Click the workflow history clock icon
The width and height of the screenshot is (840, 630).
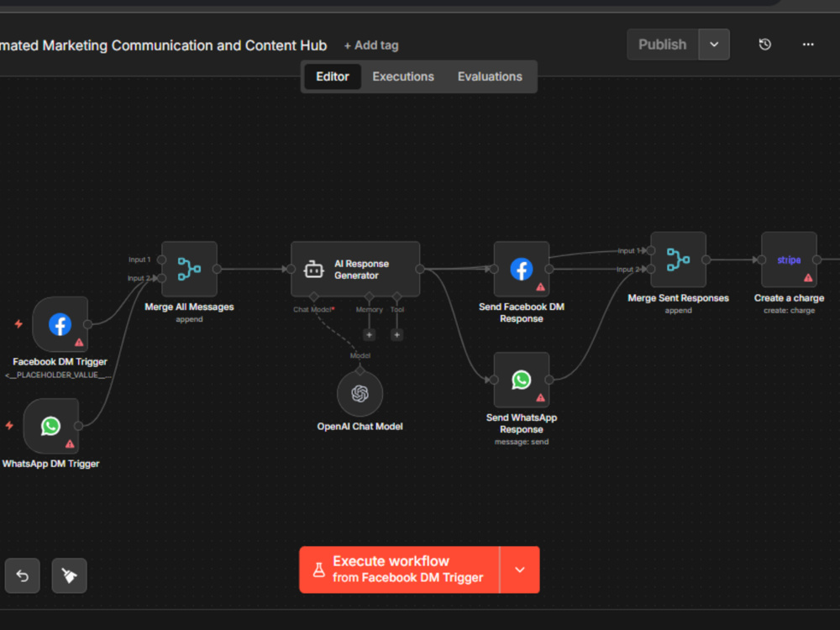[765, 45]
